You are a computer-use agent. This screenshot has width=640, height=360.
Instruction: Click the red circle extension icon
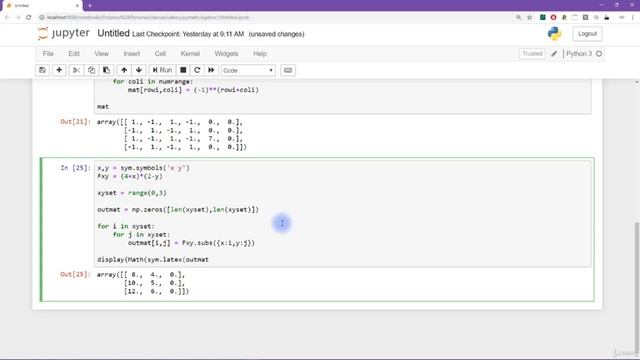click(553, 18)
